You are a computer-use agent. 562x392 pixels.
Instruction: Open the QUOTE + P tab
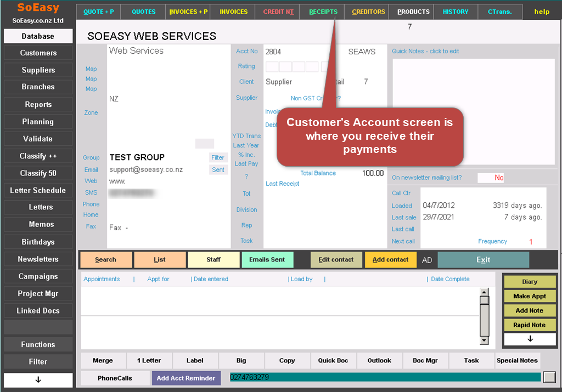99,12
